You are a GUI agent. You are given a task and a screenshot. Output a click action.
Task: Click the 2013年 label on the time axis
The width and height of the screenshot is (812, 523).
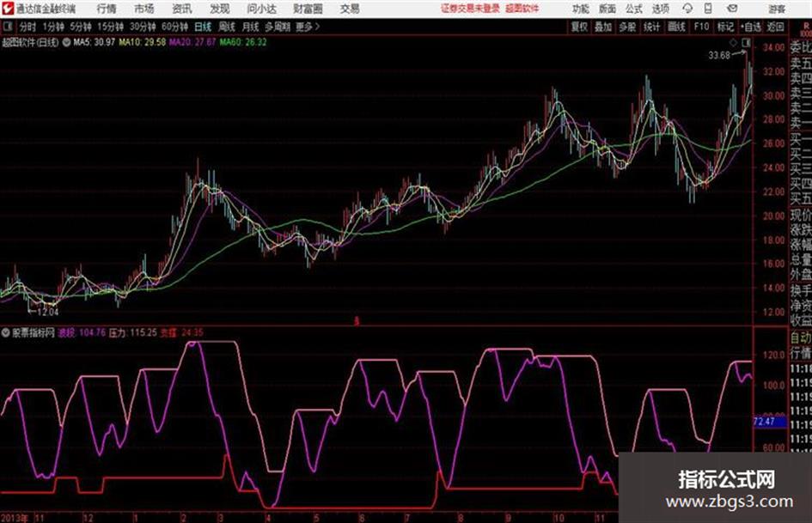tap(15, 518)
